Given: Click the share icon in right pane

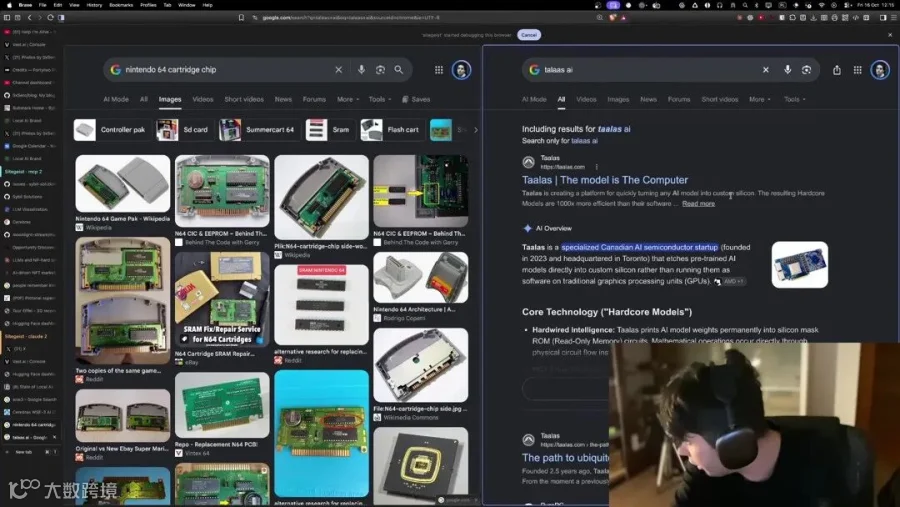Looking at the screenshot, I should click(837, 69).
